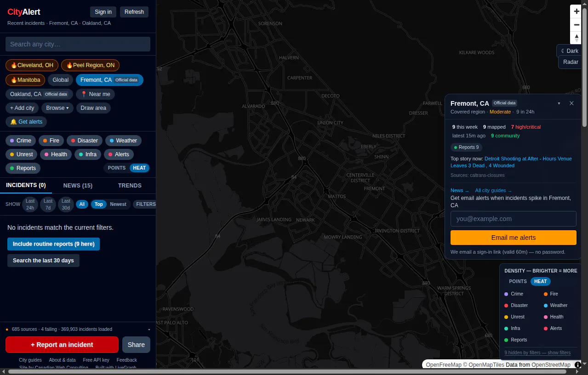The width and height of the screenshot is (588, 375).
Task: Select the Global chip
Action: click(60, 80)
